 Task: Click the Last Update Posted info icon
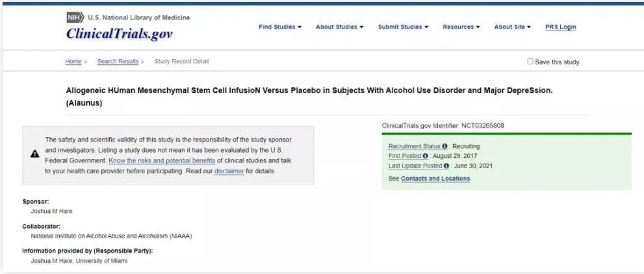pos(446,166)
